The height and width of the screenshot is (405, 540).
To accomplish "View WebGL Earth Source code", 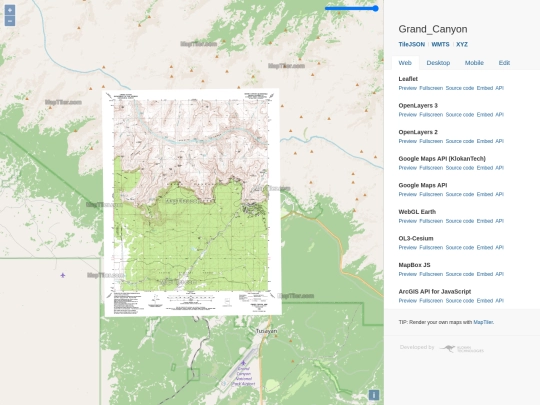I will tap(460, 221).
